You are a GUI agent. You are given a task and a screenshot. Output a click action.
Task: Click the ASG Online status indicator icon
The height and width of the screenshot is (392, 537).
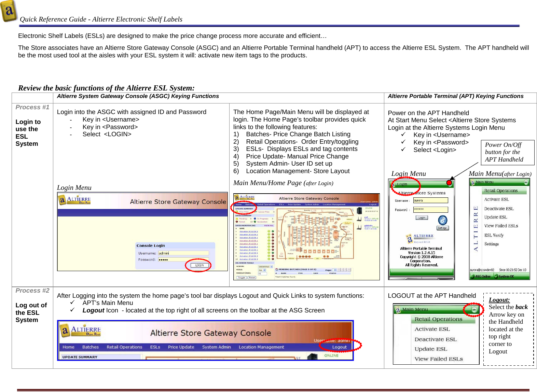tap(472, 276)
